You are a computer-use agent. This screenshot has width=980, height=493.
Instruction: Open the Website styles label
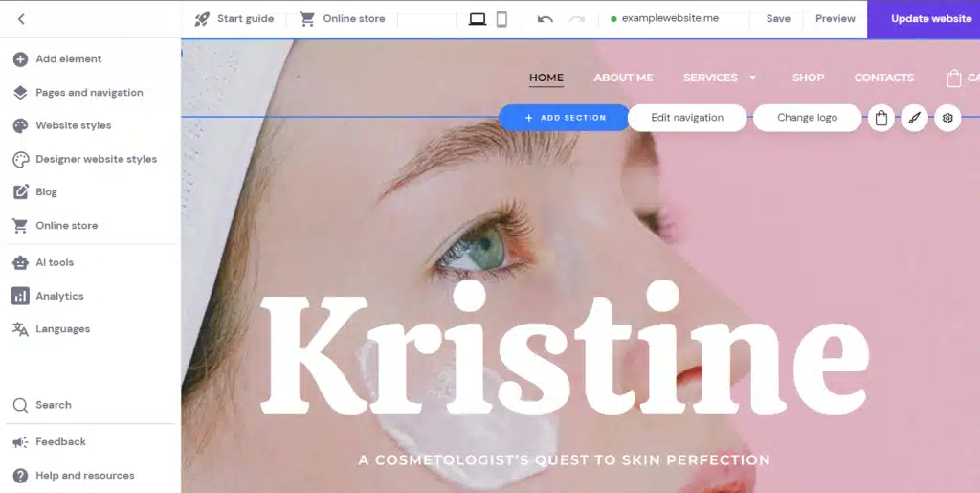[x=73, y=125]
